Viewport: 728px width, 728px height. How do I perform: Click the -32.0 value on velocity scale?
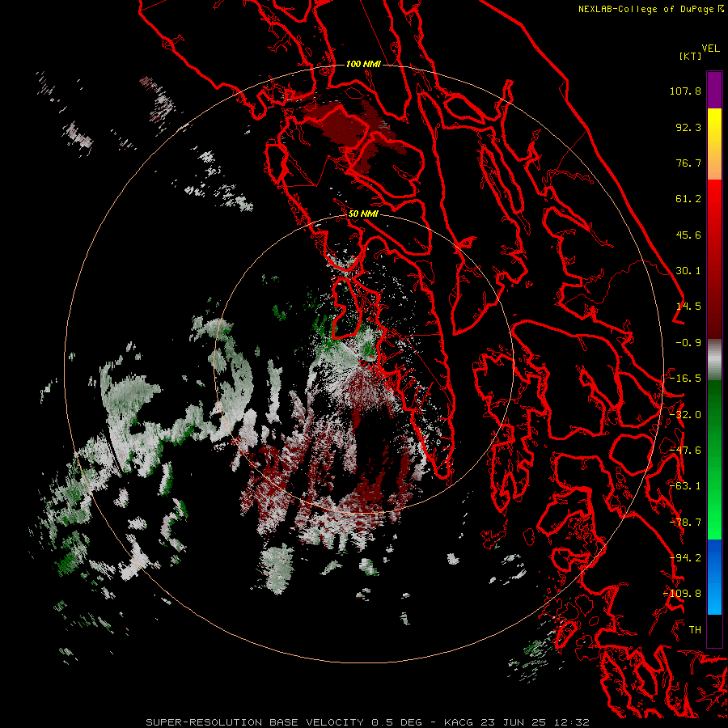tap(685, 415)
